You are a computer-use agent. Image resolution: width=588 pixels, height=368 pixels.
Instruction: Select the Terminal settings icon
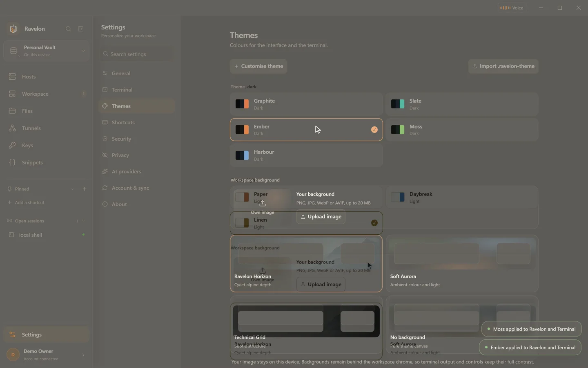(x=105, y=90)
